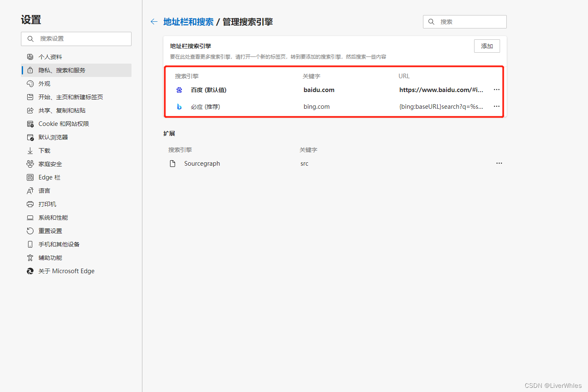The width and height of the screenshot is (588, 392).
Task: Click the Edge logo icon beside 关于
Action: coord(30,271)
